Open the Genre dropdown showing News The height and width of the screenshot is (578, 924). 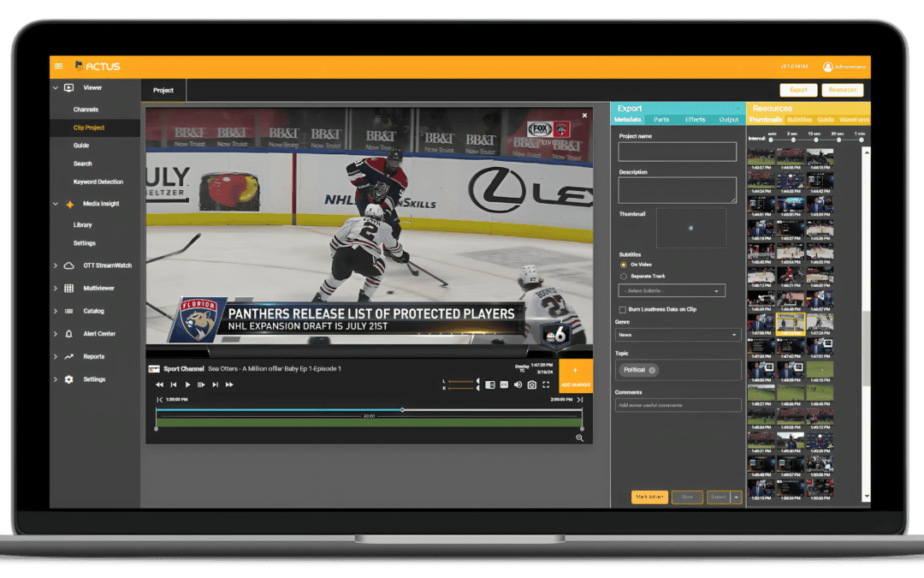(x=678, y=335)
